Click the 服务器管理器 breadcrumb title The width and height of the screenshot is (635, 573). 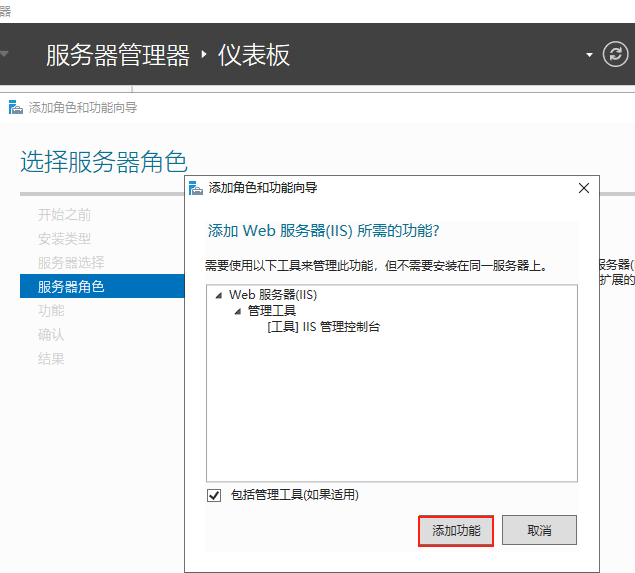tap(117, 55)
